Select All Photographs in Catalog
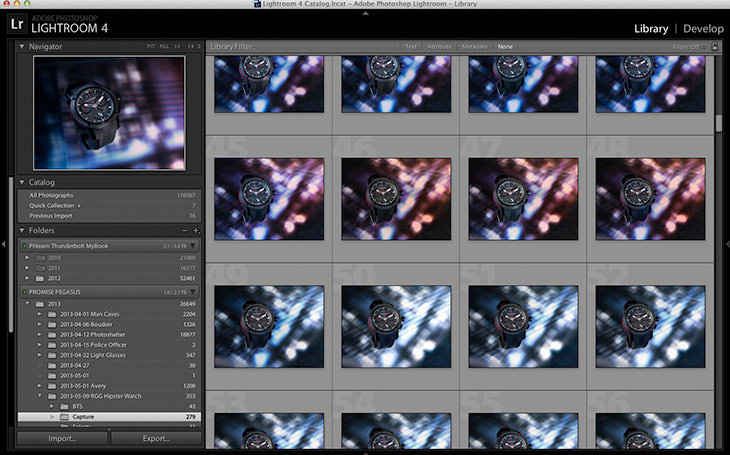The width and height of the screenshot is (730, 455). click(110, 195)
